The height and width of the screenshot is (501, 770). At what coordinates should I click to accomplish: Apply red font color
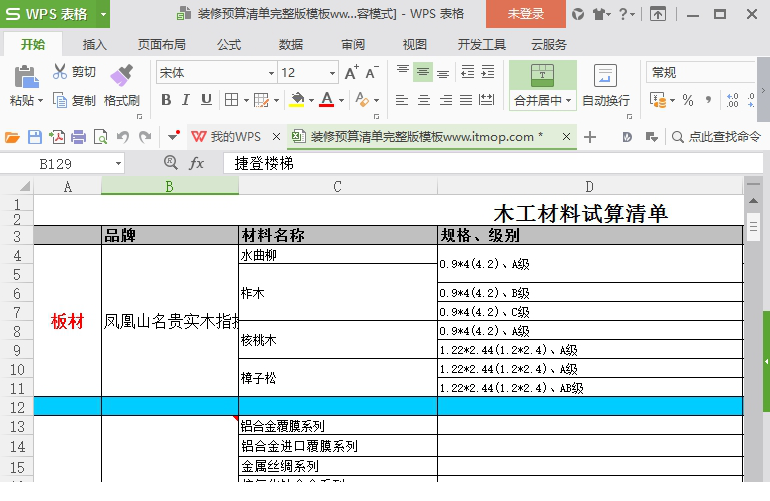(x=327, y=100)
